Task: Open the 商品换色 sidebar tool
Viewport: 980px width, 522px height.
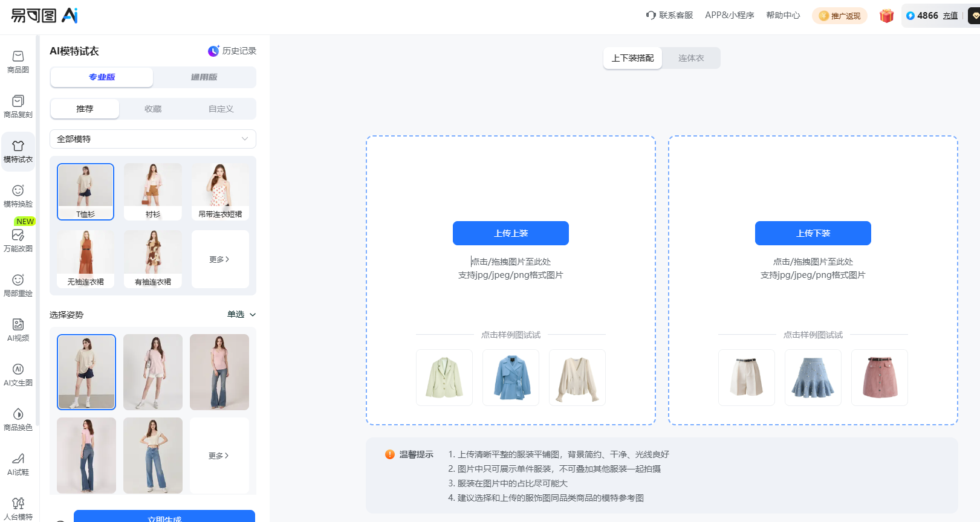Action: pos(18,420)
